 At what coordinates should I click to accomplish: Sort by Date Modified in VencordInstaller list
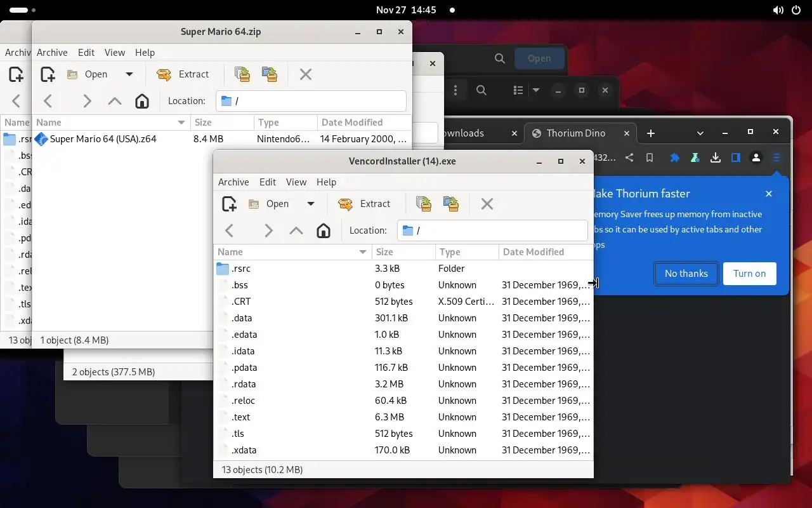(546, 252)
